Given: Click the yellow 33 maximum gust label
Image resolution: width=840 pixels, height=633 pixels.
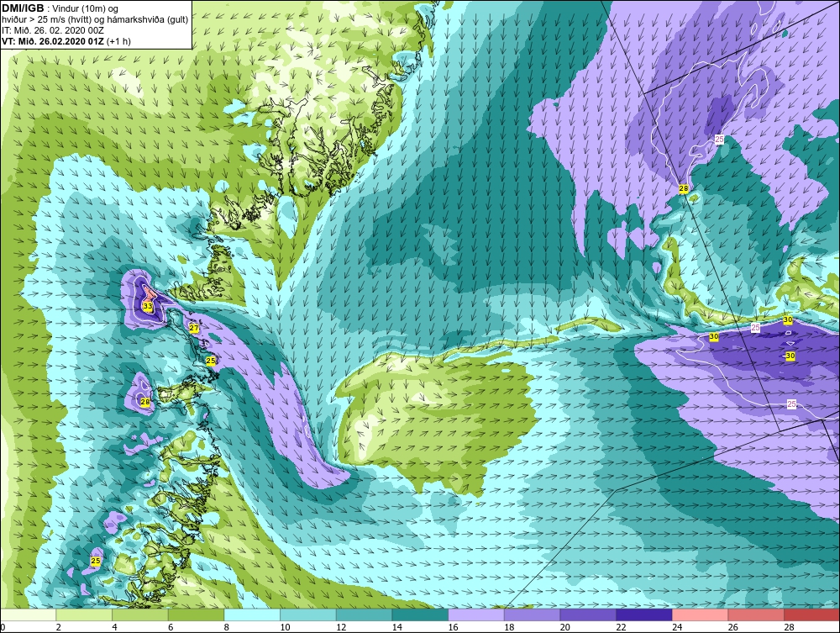Looking at the screenshot, I should [147, 306].
